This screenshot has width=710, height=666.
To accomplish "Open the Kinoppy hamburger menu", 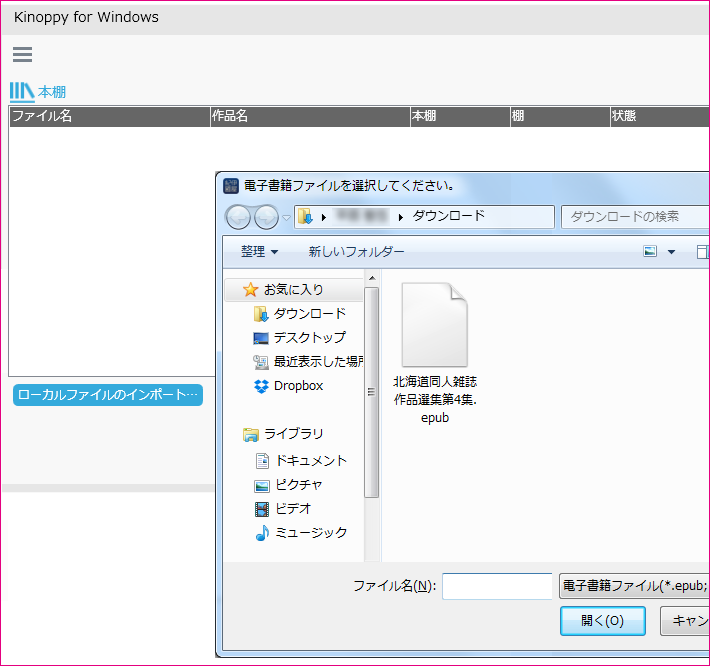I will click(22, 54).
